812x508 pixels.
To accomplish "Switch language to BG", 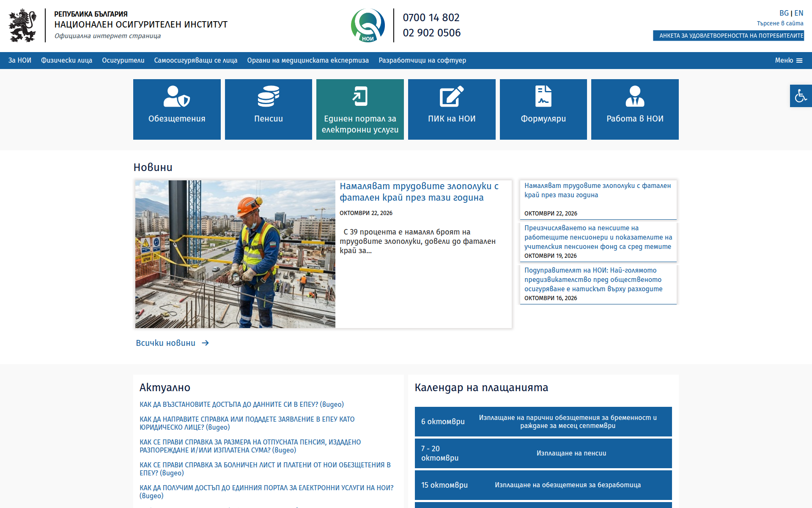I will [784, 13].
